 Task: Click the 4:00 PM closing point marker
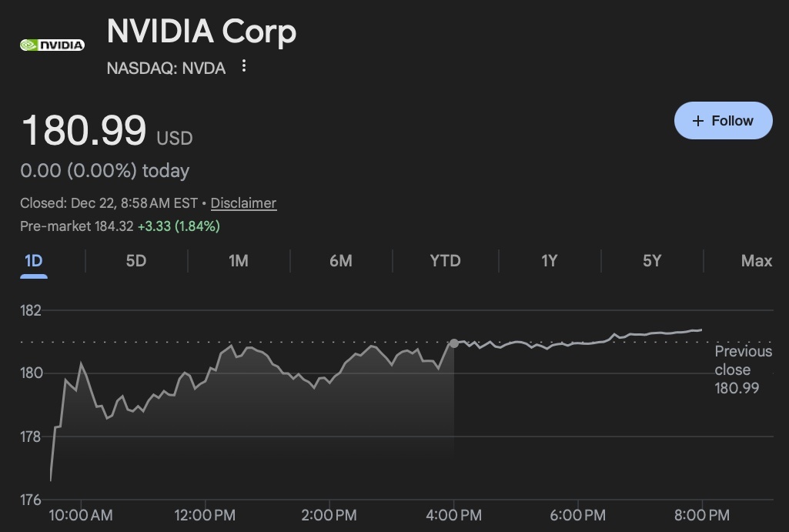(454, 343)
